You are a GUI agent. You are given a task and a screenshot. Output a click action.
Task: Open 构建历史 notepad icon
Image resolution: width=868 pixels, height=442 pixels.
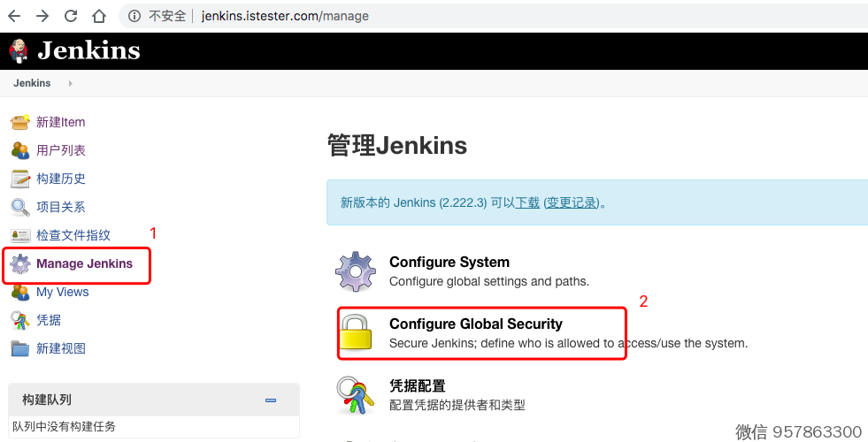click(19, 179)
